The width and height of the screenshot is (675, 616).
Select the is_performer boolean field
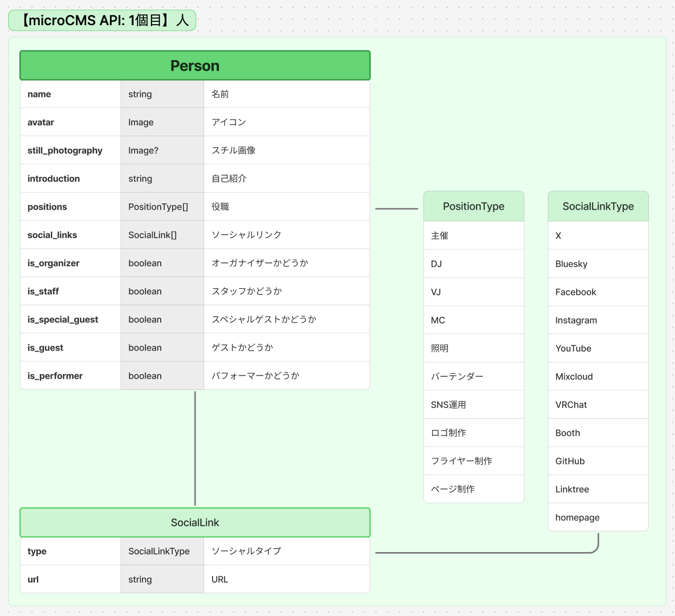[194, 375]
